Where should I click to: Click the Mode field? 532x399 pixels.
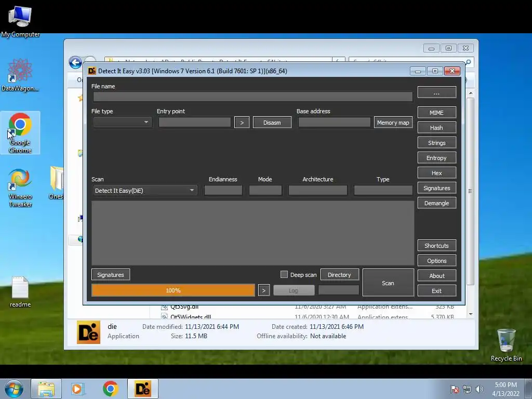point(265,190)
